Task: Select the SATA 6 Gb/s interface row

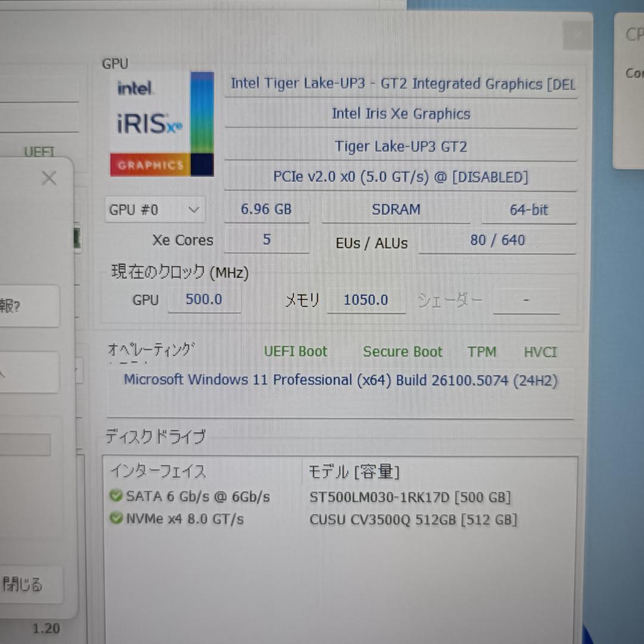Action: coord(340,497)
